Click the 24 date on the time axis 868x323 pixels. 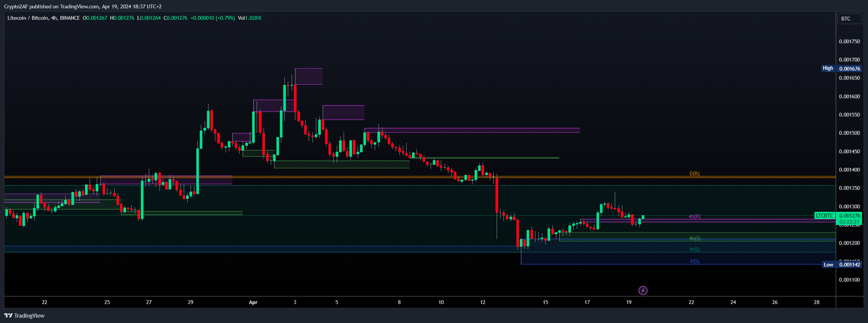733,303
